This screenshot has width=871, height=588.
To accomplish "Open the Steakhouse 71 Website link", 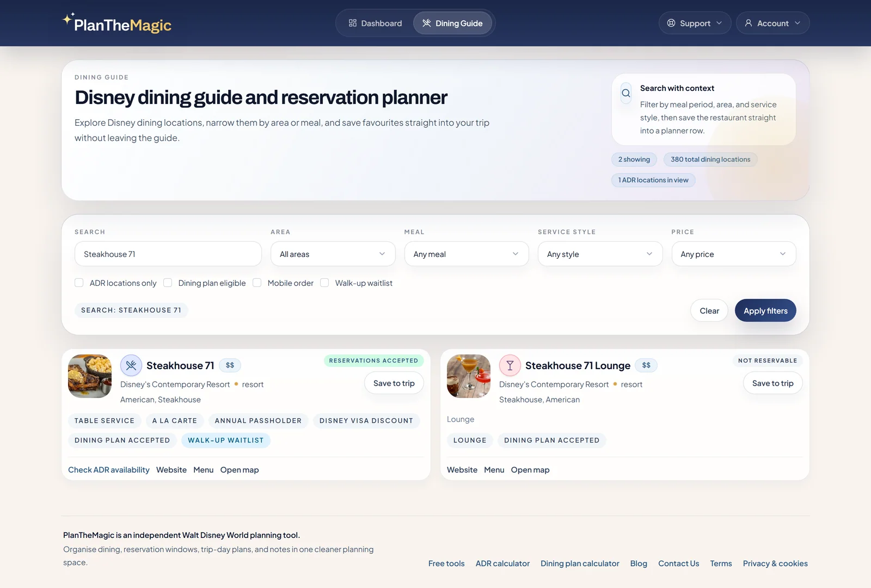I will pos(171,470).
